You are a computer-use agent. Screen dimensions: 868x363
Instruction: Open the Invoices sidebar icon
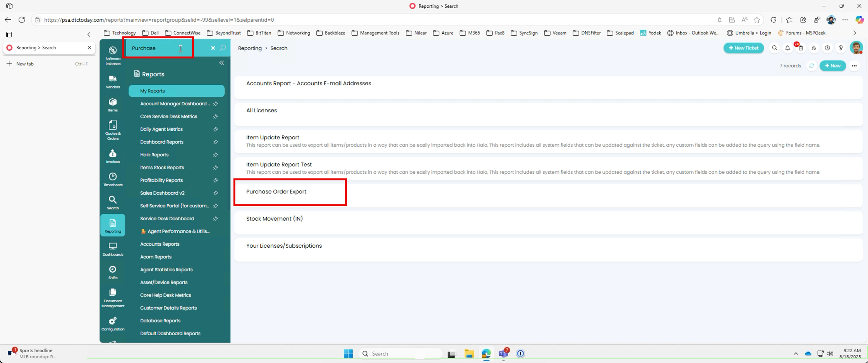point(113,156)
